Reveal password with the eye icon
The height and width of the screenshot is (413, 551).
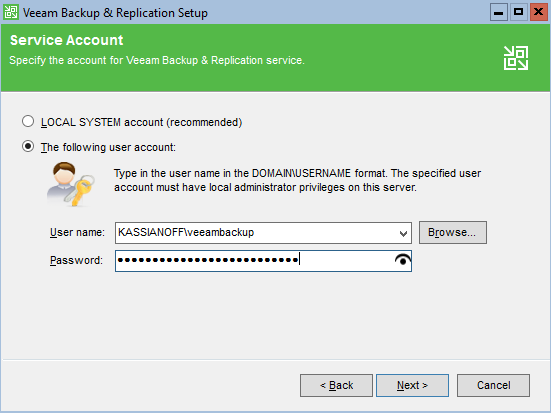tap(403, 260)
